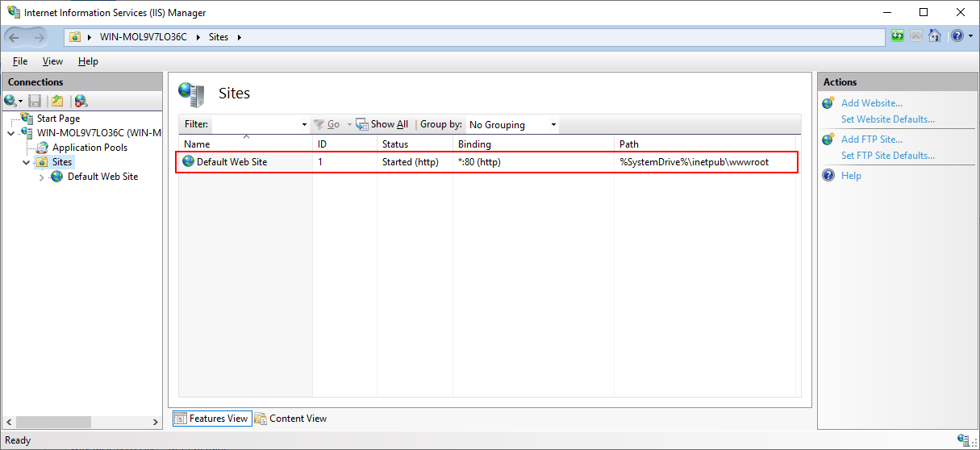Open the View menu
This screenshot has width=980, height=450.
tap(52, 61)
